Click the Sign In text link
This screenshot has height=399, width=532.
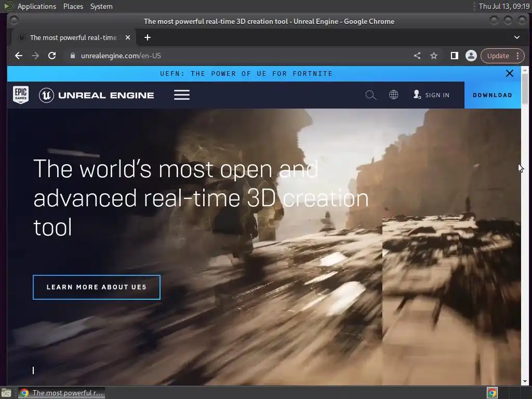(x=437, y=95)
